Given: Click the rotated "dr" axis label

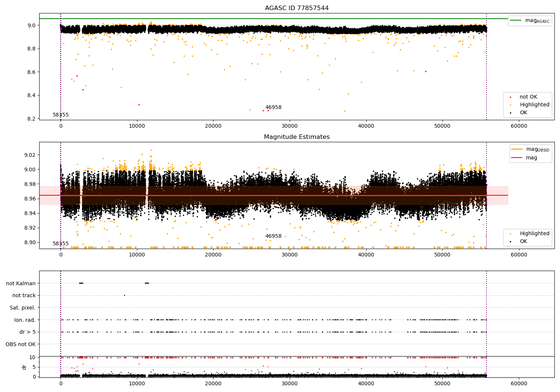Looking at the screenshot, I should 24,367.
